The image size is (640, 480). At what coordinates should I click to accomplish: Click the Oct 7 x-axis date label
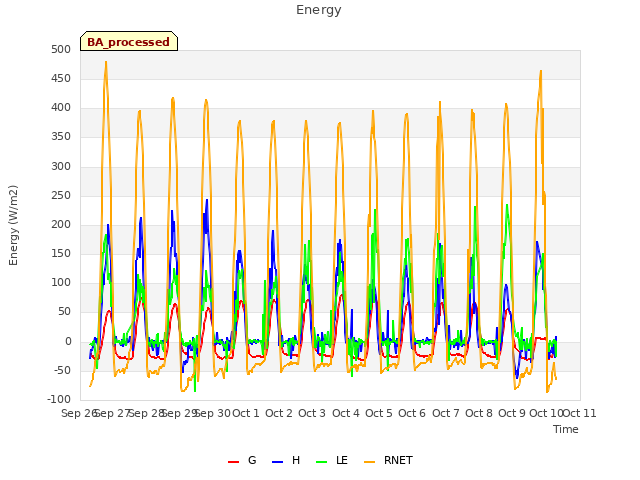[446, 413]
